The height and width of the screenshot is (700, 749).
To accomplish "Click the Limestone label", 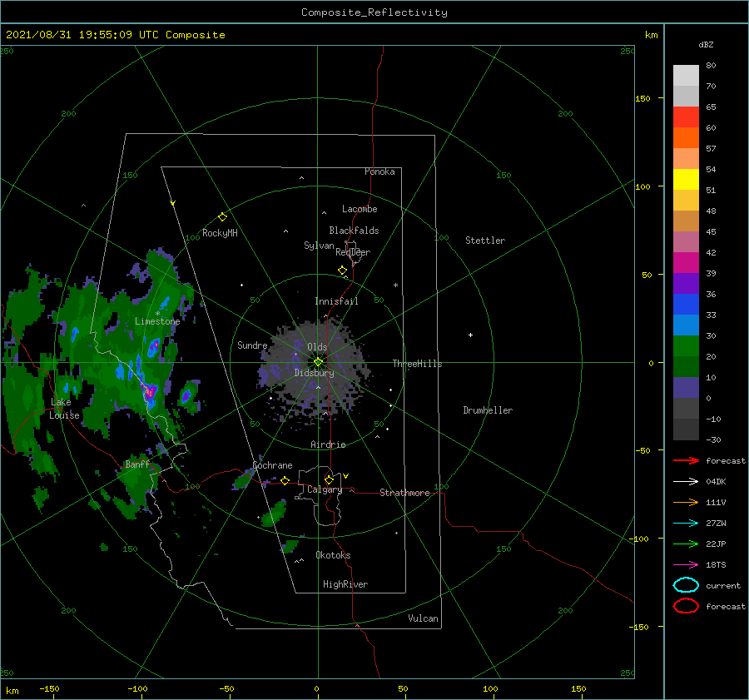I will click(157, 321).
